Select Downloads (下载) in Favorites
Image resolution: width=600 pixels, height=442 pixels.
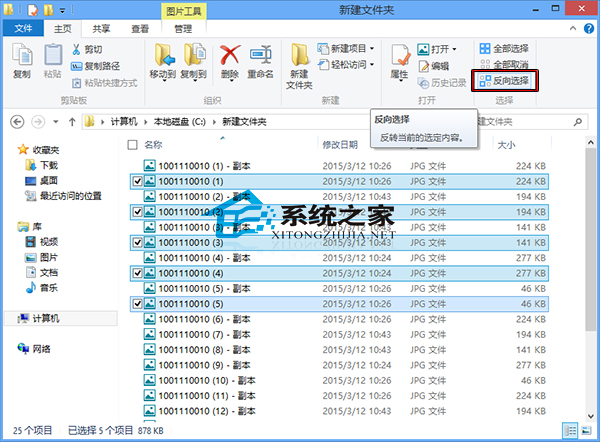(x=41, y=165)
